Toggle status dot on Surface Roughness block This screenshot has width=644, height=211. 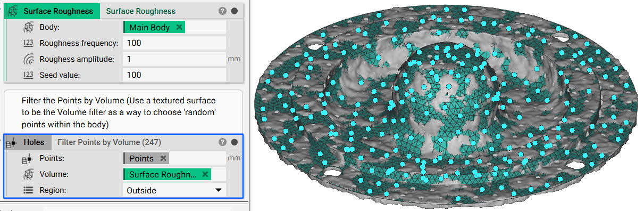click(235, 11)
